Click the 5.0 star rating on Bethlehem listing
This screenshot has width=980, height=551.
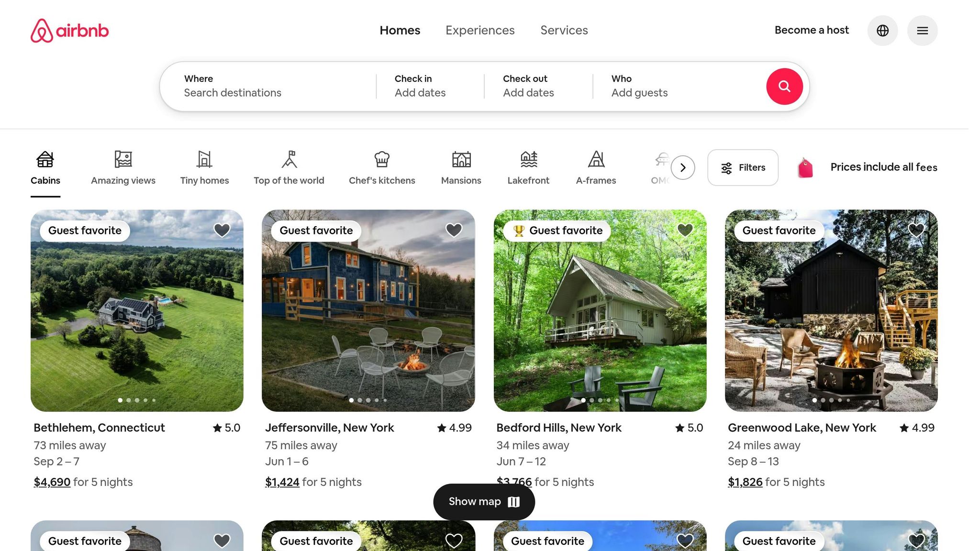(227, 428)
